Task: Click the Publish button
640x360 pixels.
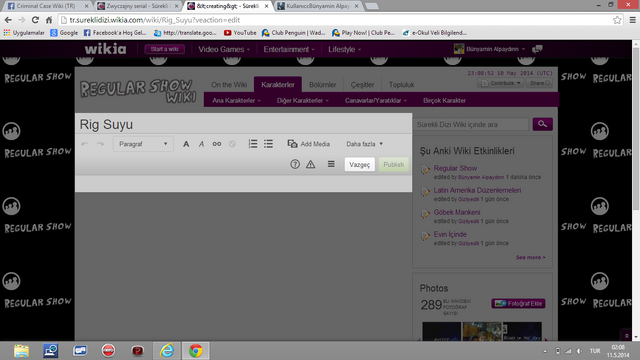Action: [393, 164]
